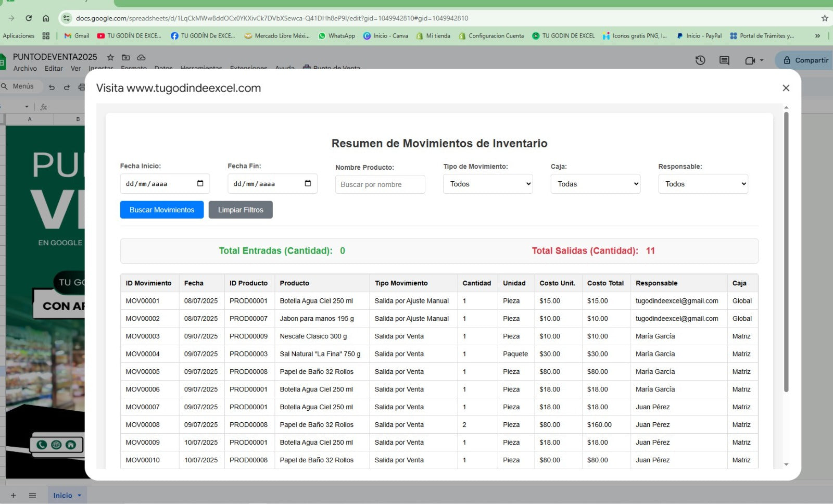Viewport: 833px width, 504px height.
Task: Open the Gmail bookmark
Action: click(x=77, y=36)
